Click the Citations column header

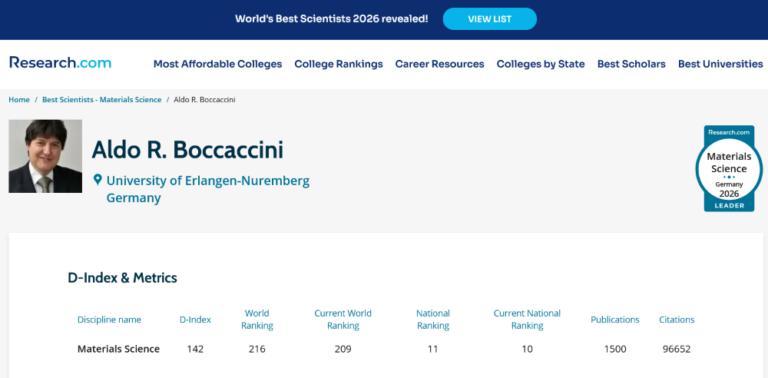(676, 320)
